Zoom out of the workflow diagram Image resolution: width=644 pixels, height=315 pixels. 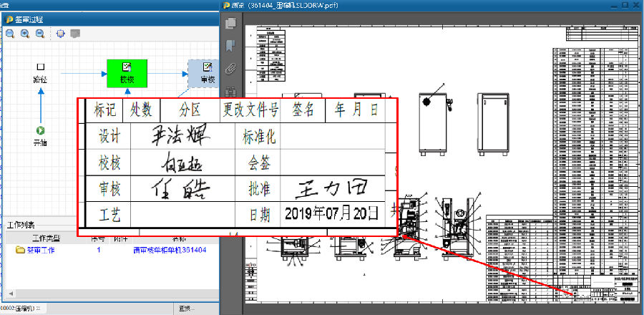[40, 34]
